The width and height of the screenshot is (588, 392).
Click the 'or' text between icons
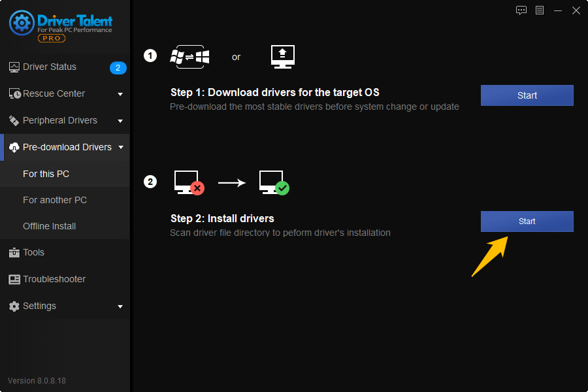236,57
